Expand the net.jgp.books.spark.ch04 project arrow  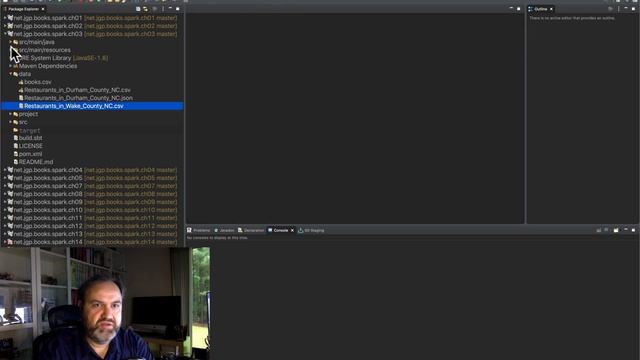tap(5, 170)
